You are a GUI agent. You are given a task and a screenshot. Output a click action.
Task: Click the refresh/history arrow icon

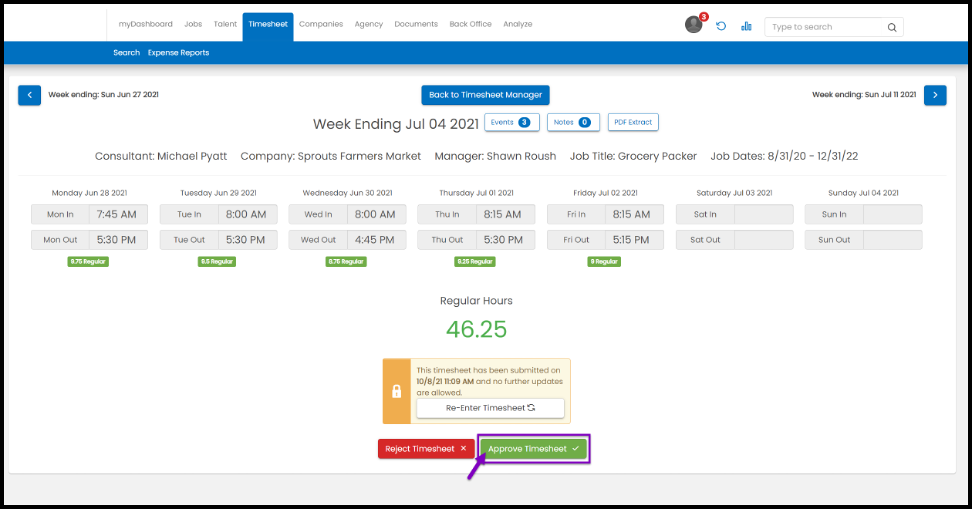(x=721, y=26)
